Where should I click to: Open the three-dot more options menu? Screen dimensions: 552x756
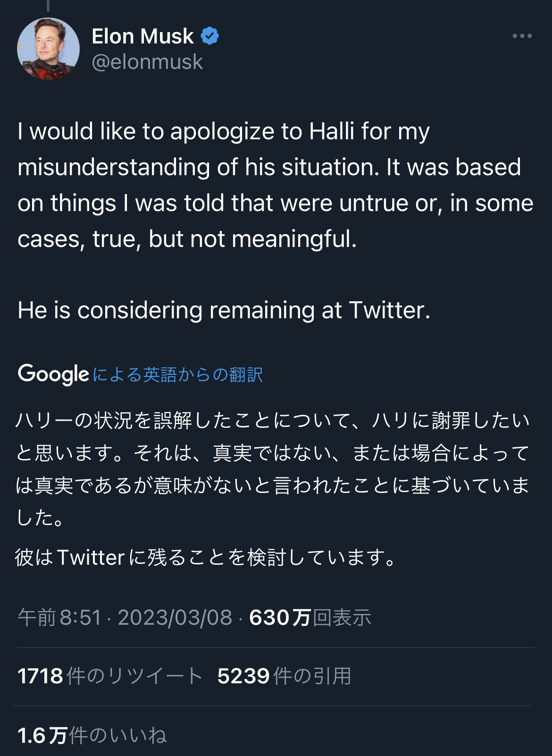click(522, 36)
